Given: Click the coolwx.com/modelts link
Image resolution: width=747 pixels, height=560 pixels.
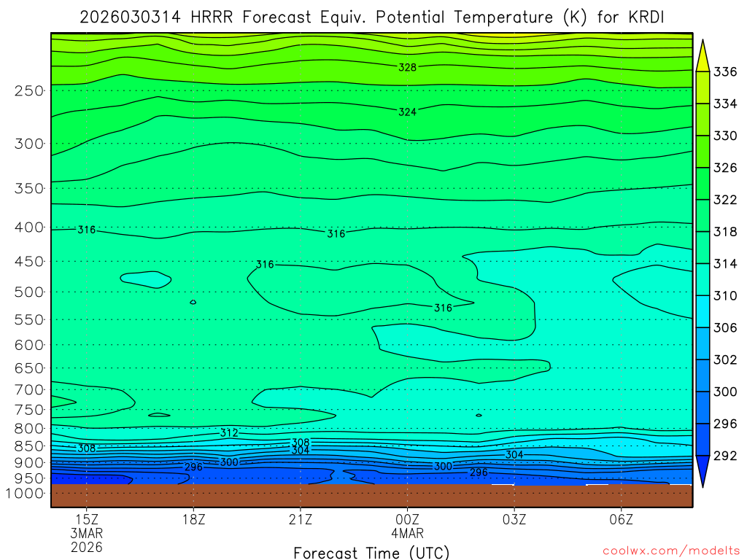Looking at the screenshot, I should tap(671, 551).
